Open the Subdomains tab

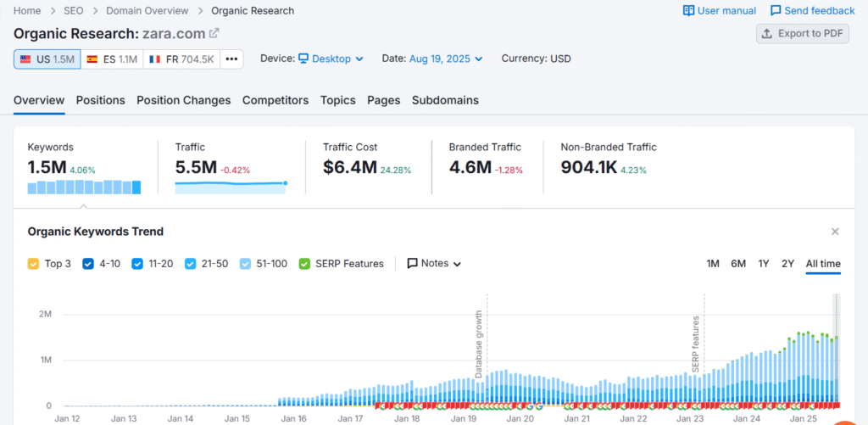tap(445, 100)
